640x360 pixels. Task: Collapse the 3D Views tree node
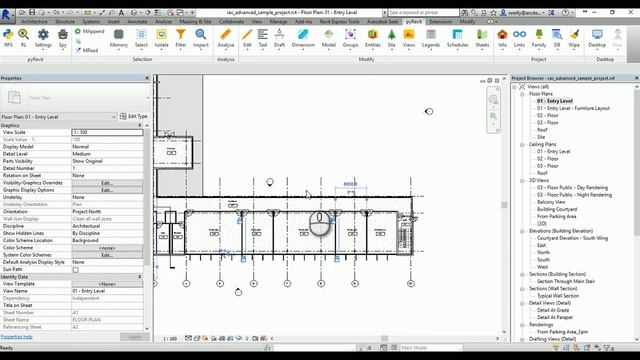522,180
